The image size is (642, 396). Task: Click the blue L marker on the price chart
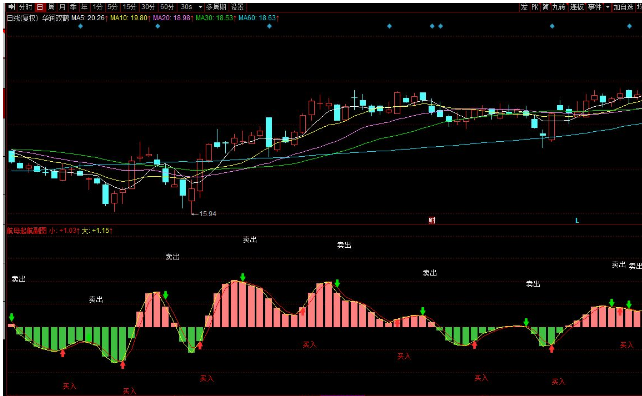point(577,220)
